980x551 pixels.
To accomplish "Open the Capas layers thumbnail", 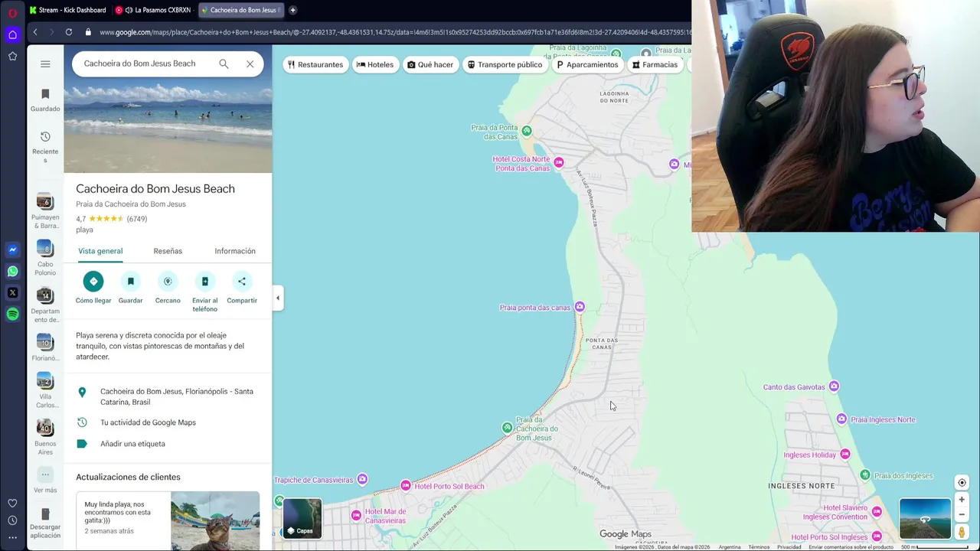I will (x=302, y=518).
